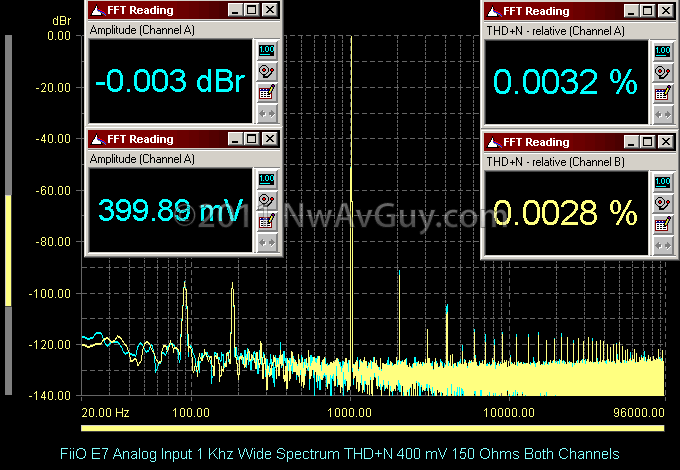Close the THD+N Channel B reading window

point(666,142)
